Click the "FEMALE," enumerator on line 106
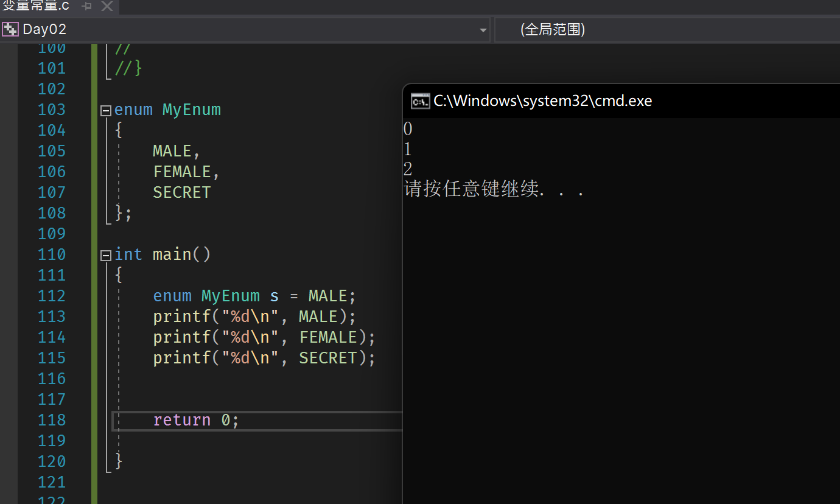 [186, 172]
